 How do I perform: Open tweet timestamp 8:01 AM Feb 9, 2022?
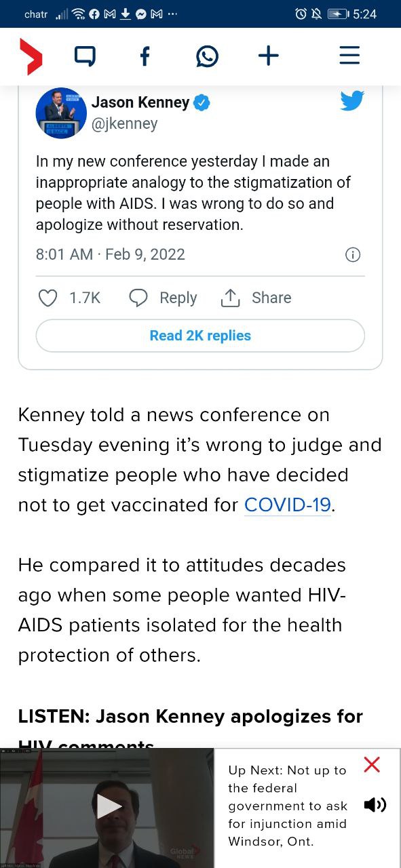[111, 254]
